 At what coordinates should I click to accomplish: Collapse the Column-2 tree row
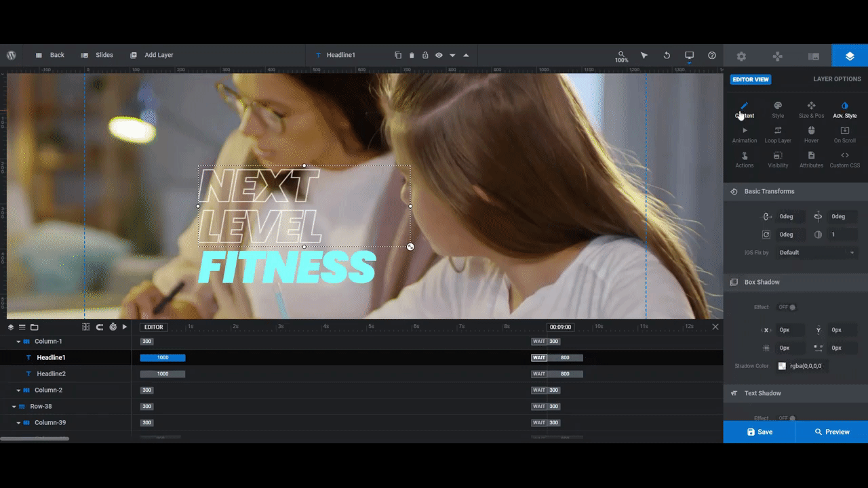click(x=18, y=390)
